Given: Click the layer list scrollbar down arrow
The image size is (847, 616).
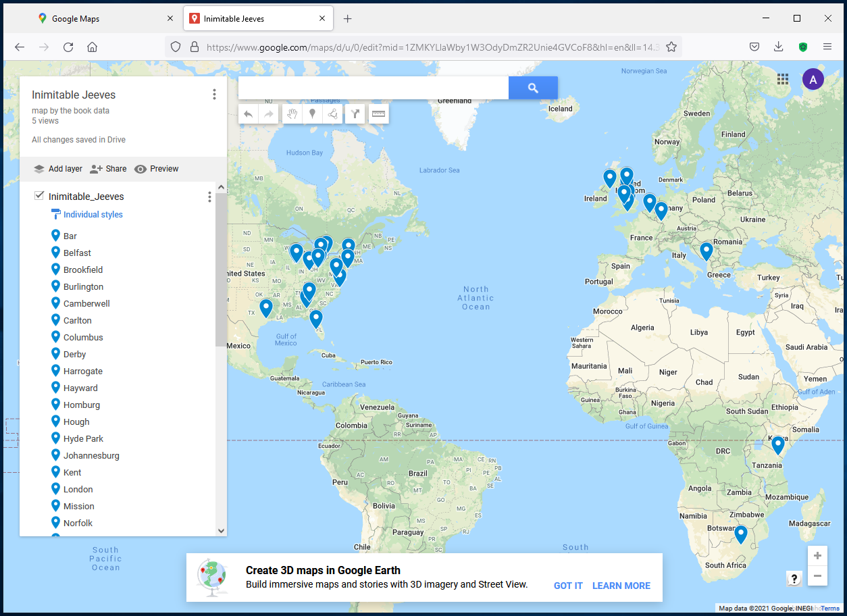Looking at the screenshot, I should pos(222,531).
